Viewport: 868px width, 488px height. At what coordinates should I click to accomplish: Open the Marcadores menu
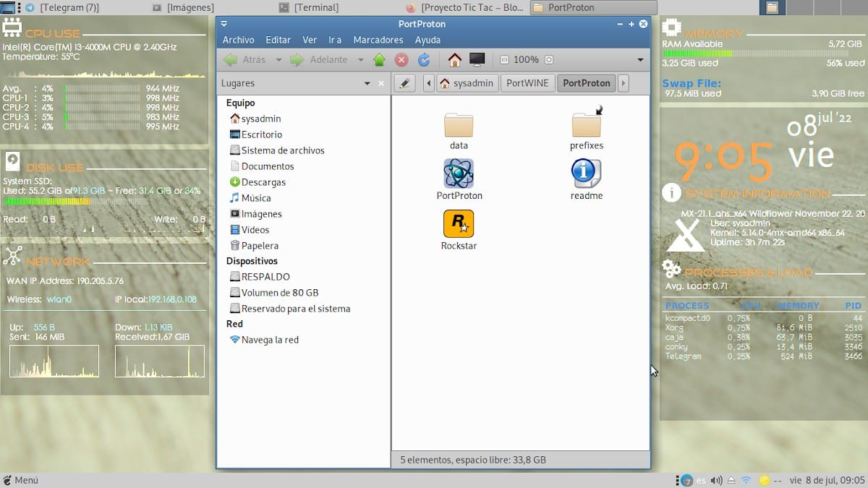tap(378, 40)
